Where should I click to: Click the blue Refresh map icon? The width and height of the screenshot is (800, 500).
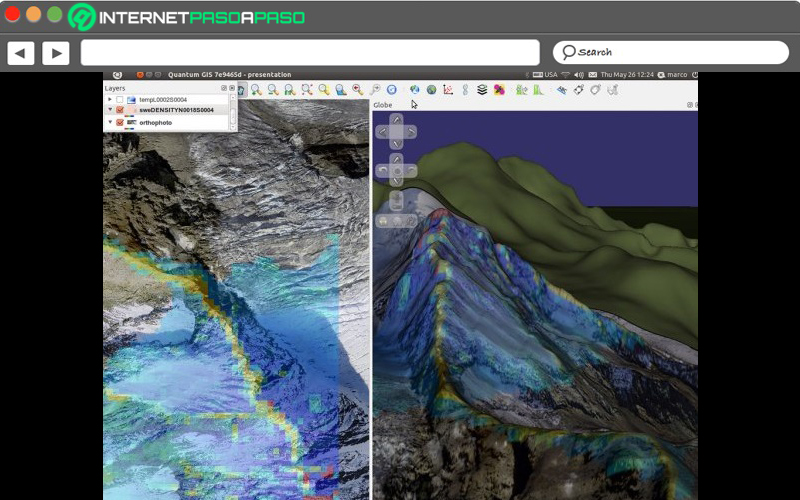[392, 90]
